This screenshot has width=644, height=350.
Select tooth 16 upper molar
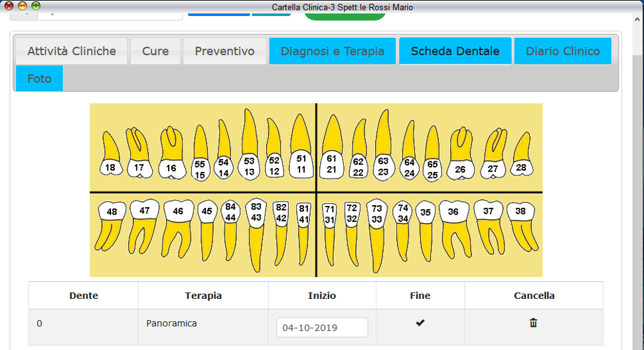click(171, 168)
